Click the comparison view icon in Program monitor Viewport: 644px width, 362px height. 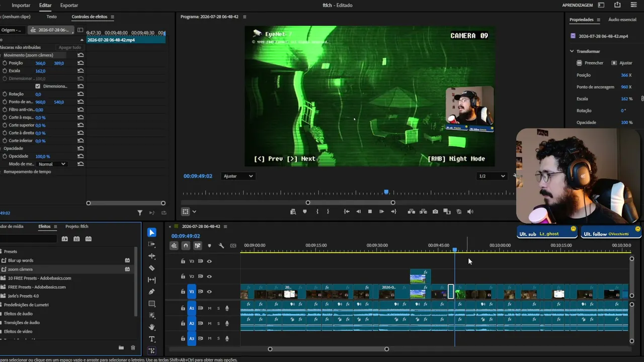447,212
